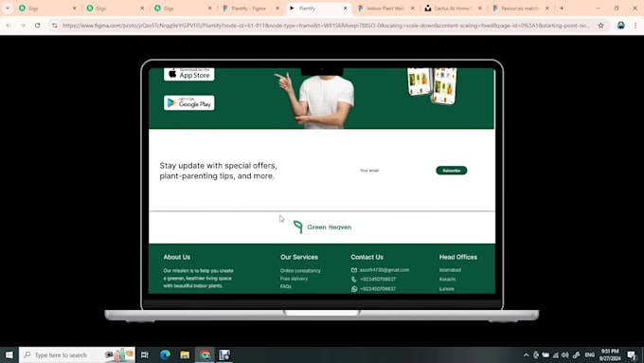The width and height of the screenshot is (644, 363).
Task: Click the App Store download badge
Action: click(x=188, y=75)
